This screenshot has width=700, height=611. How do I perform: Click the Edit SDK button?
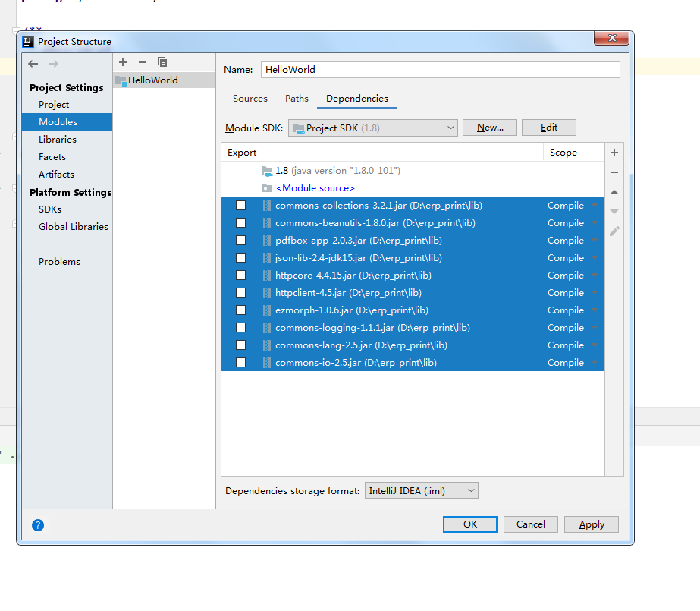548,128
